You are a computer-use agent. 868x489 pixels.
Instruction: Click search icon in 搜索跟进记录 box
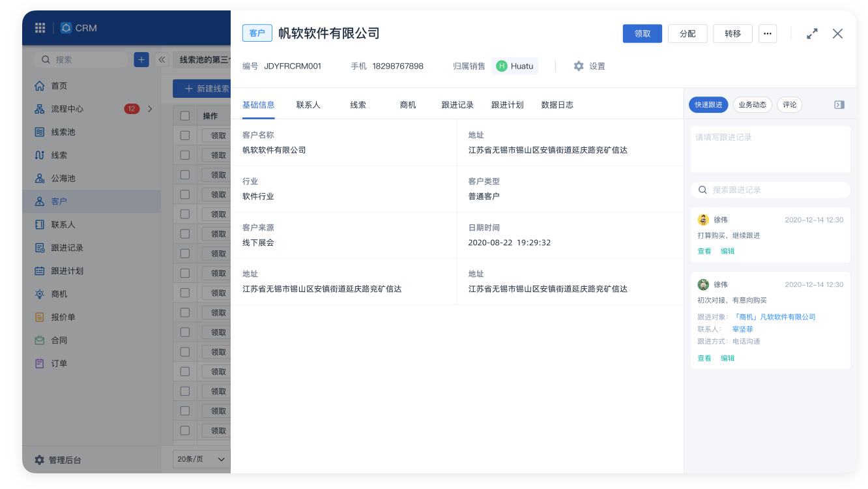click(x=702, y=190)
